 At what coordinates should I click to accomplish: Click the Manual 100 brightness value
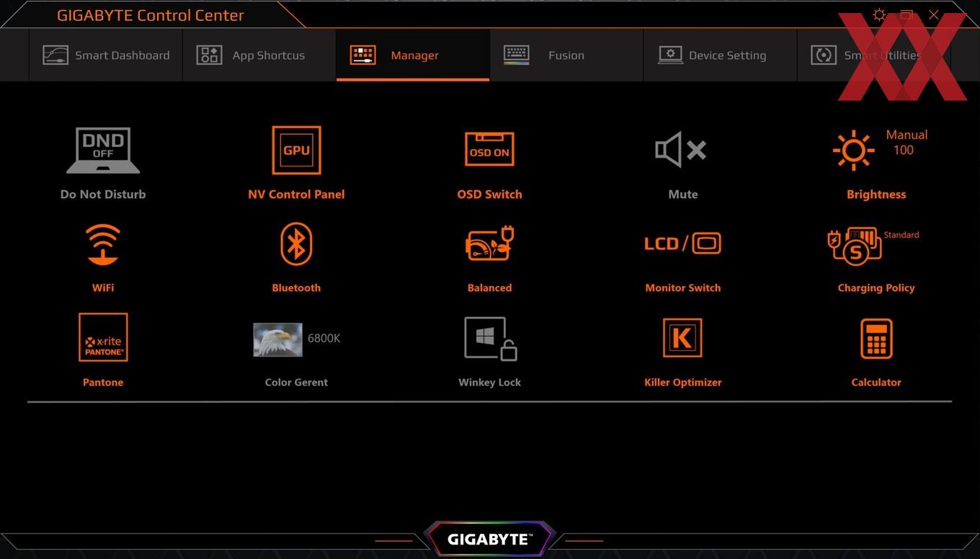coord(906,143)
